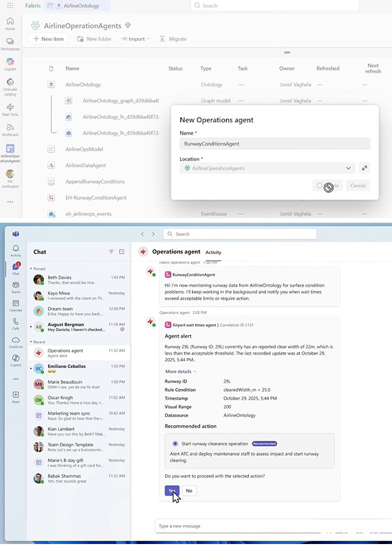The image size is (392, 546).
Task: Open Teams Calendar from the left rail
Action: [x=16, y=304]
